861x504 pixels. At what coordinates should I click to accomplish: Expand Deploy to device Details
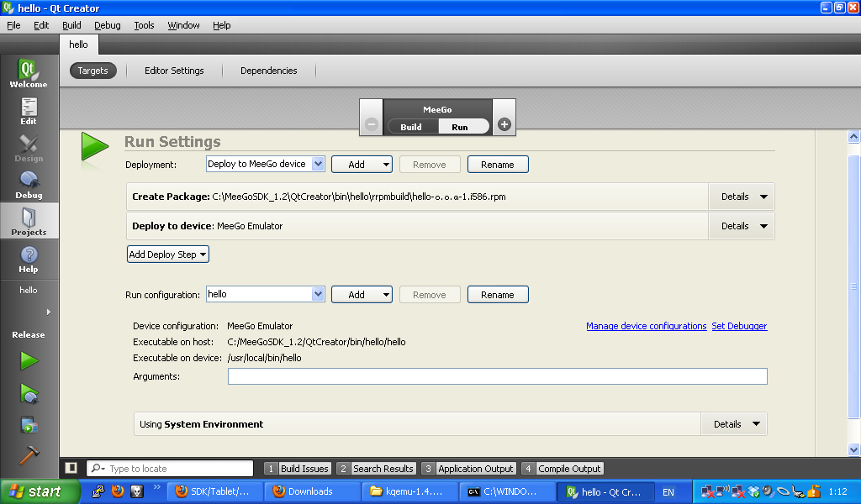742,226
